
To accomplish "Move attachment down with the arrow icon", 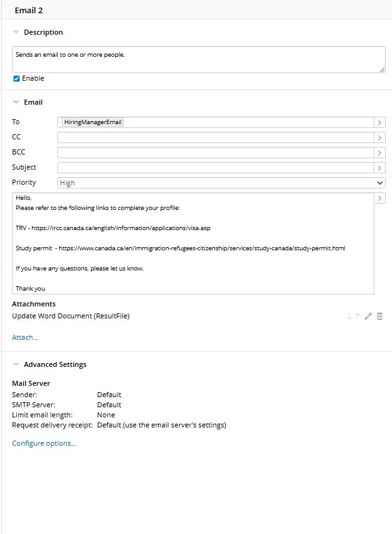I will pyautogui.click(x=349, y=316).
